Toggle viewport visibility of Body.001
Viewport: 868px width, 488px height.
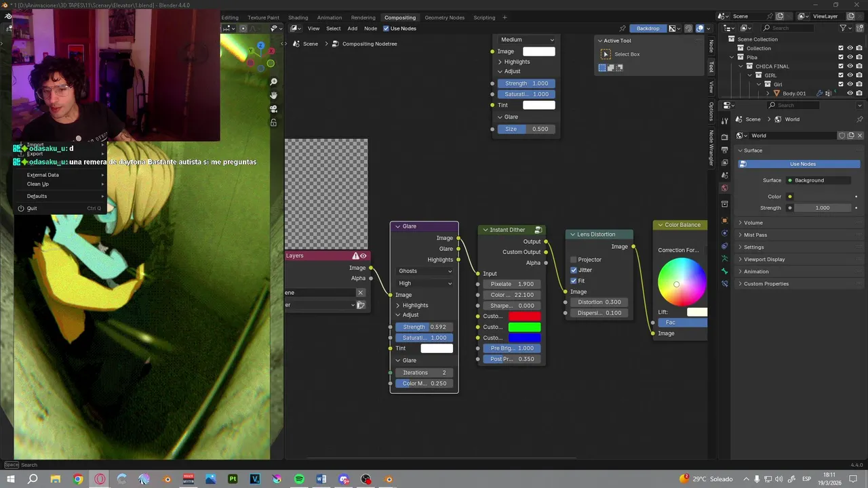[x=850, y=94]
